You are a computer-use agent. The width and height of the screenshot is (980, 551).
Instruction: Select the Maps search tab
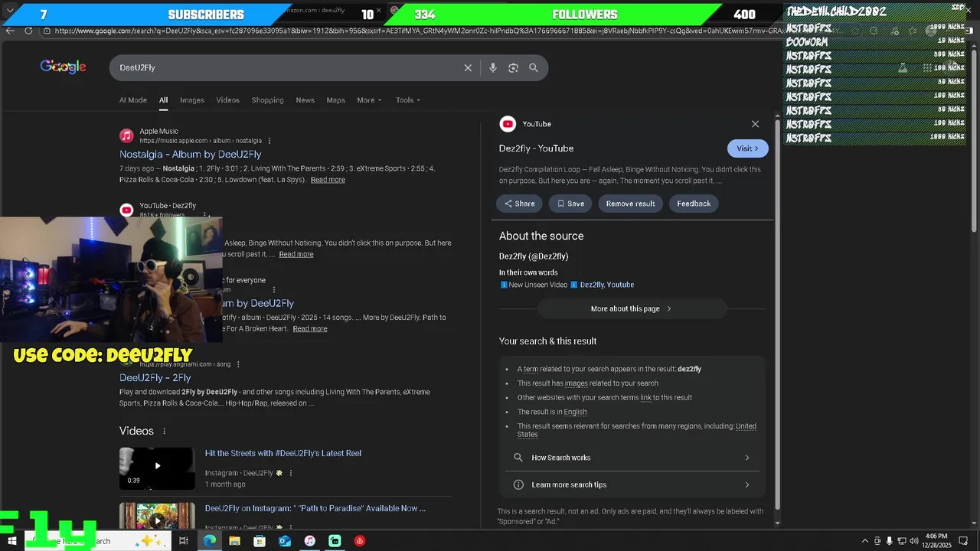pyautogui.click(x=335, y=100)
